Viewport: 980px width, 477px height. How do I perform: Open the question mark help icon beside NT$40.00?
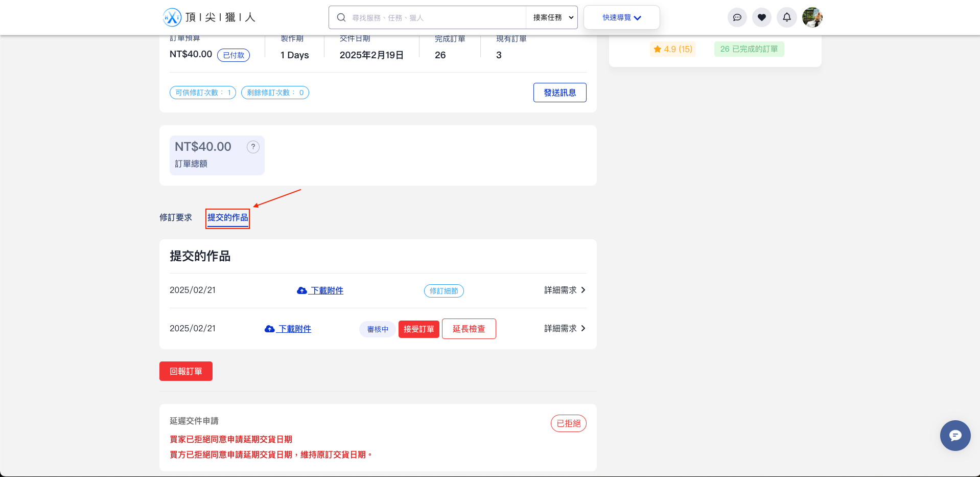253,147
